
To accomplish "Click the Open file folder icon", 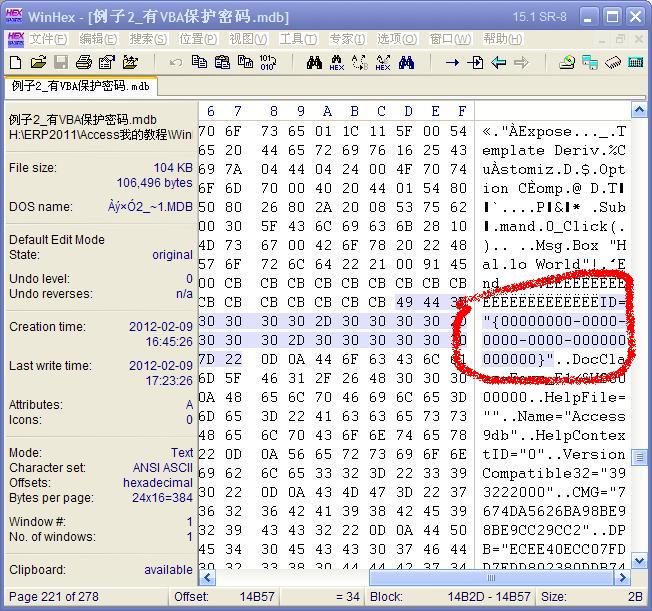I will point(38,63).
